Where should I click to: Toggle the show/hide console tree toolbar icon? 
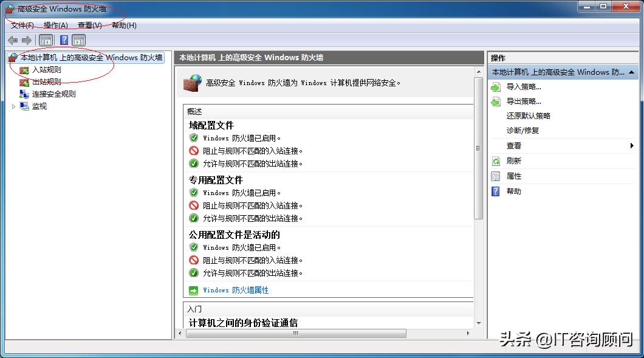[46, 40]
